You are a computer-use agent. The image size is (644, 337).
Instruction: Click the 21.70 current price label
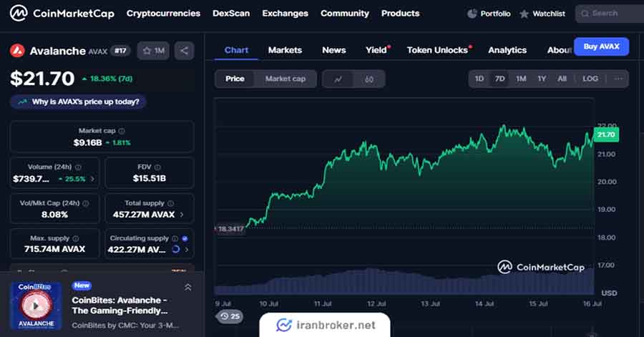(x=606, y=135)
